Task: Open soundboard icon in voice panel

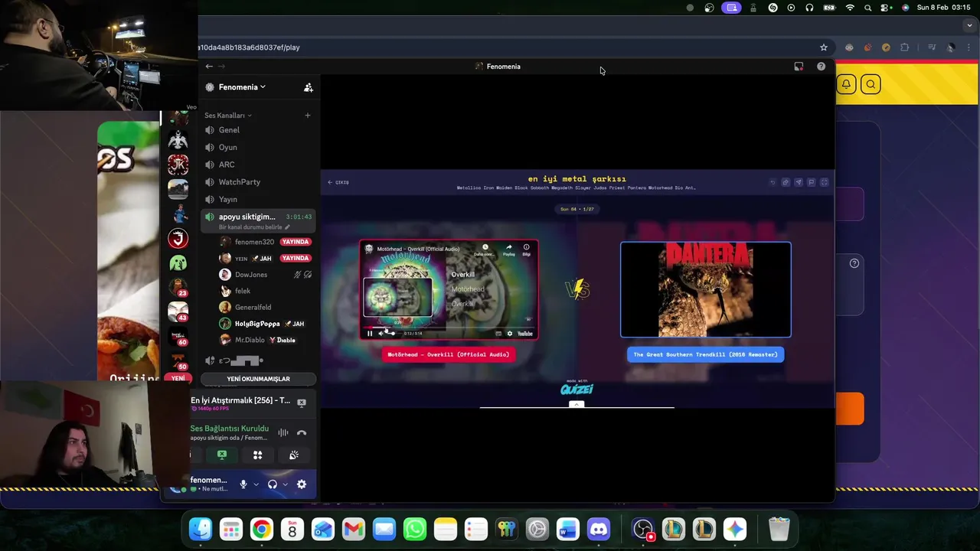Action: coord(293,455)
